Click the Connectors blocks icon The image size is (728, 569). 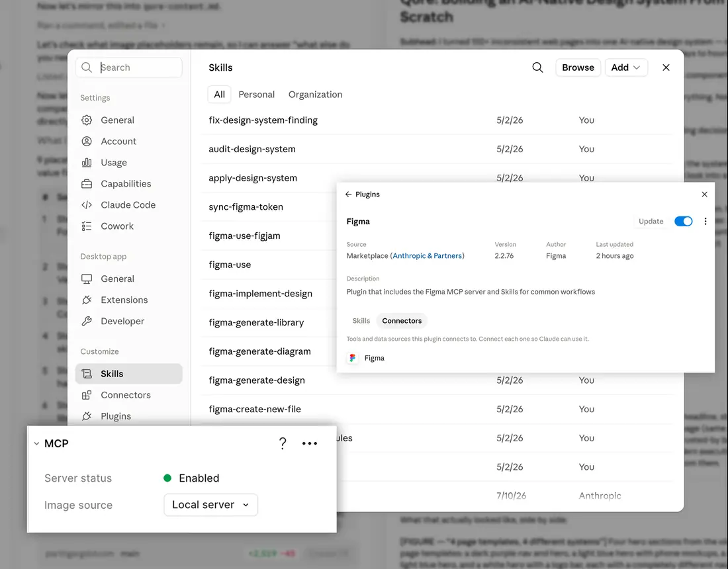coord(87,395)
